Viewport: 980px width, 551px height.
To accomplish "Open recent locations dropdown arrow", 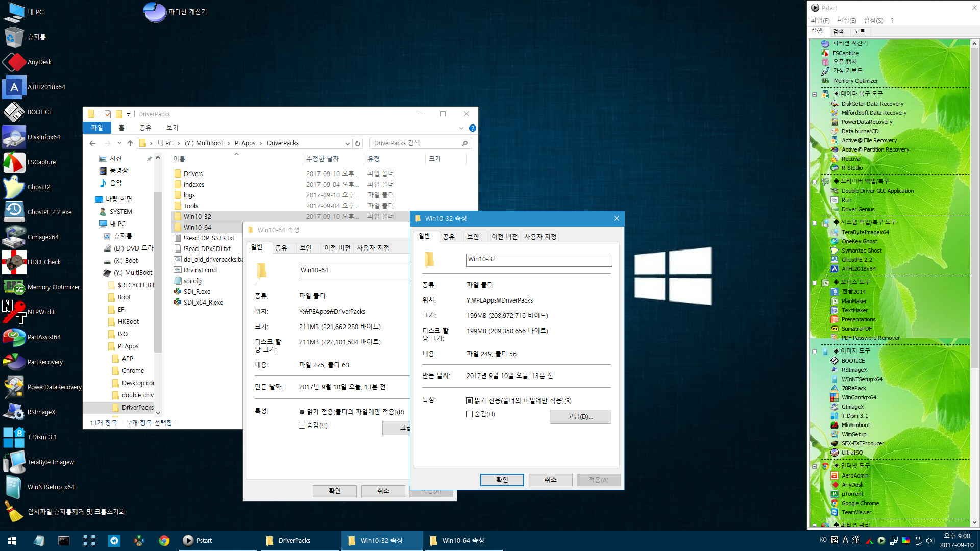I will pyautogui.click(x=119, y=143).
